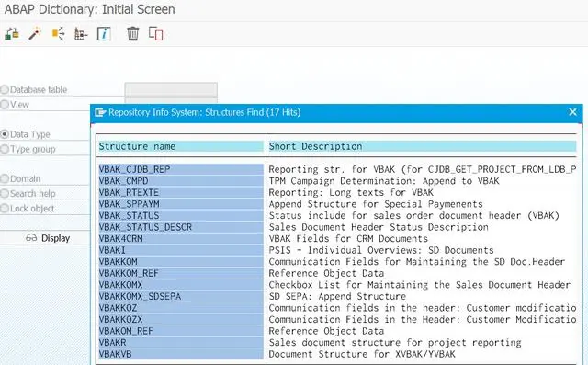Viewport: 588px width, 365px height.
Task: Click the Copy toolbar icon
Action: tap(155, 33)
